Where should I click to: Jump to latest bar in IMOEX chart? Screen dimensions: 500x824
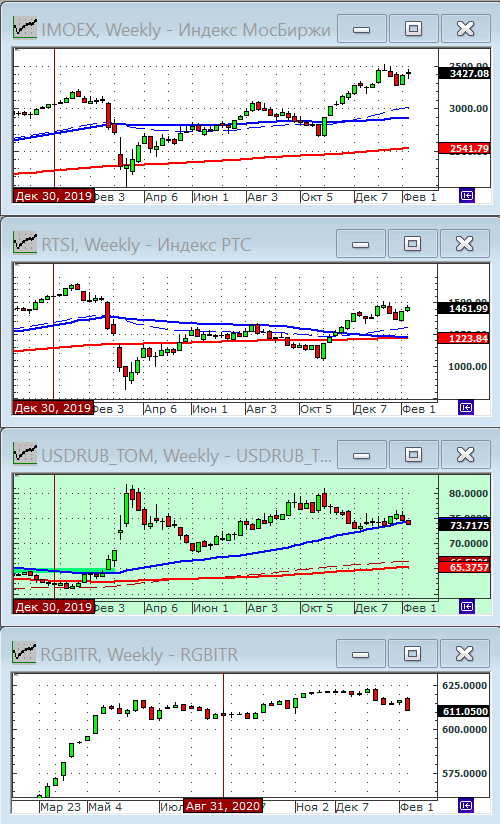tap(467, 196)
